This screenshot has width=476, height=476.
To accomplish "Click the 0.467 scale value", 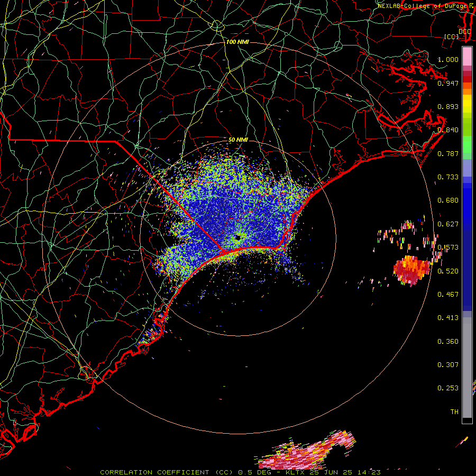I will [x=448, y=295].
